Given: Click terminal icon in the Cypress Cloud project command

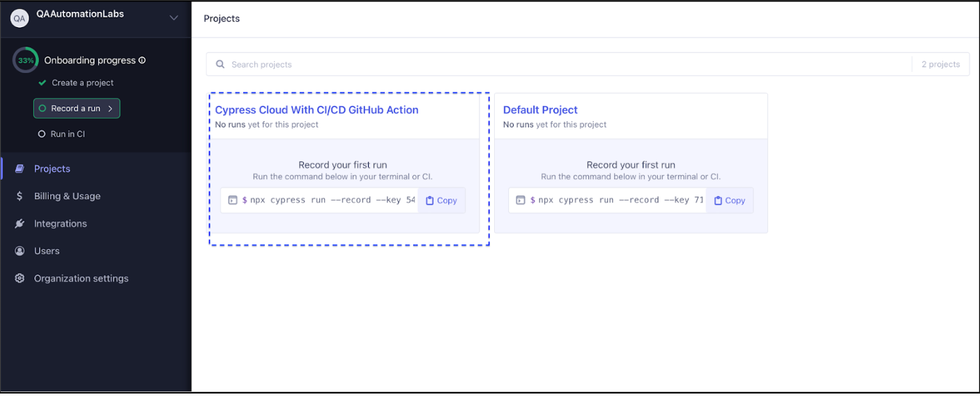Looking at the screenshot, I should (x=233, y=201).
